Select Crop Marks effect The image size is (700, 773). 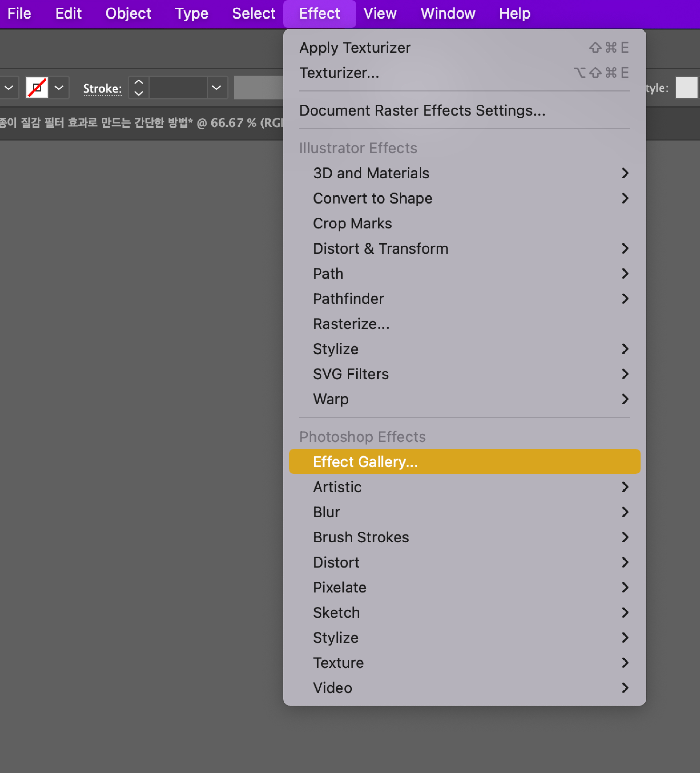tap(464, 224)
